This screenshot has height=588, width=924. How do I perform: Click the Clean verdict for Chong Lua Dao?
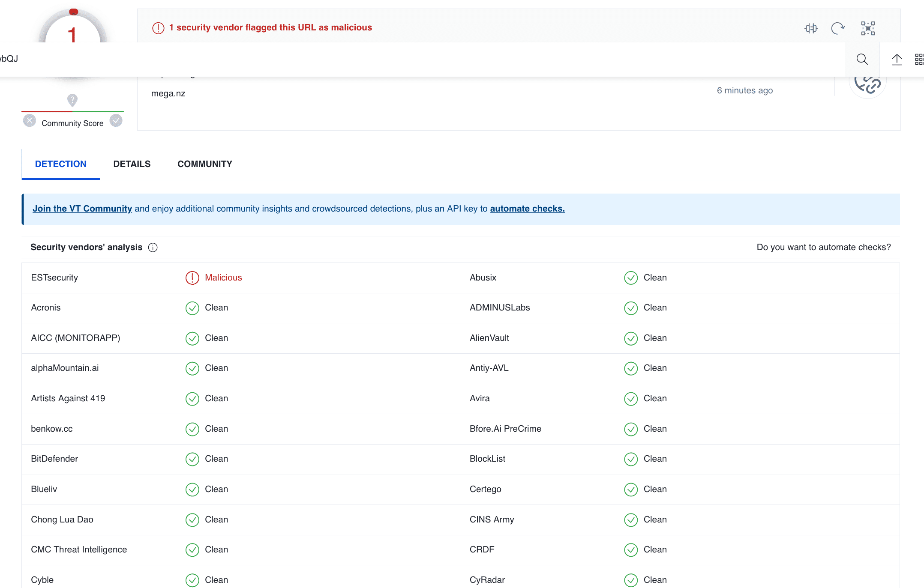[x=216, y=519]
